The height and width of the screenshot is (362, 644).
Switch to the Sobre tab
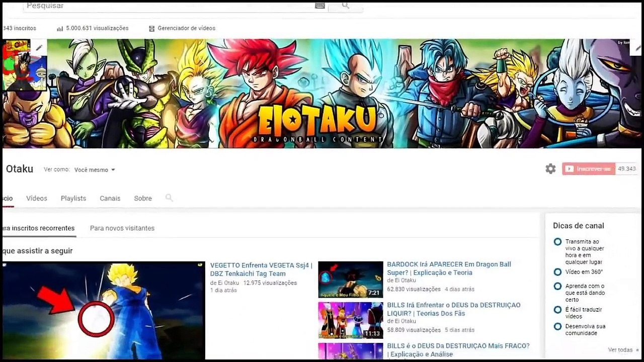coord(143,198)
